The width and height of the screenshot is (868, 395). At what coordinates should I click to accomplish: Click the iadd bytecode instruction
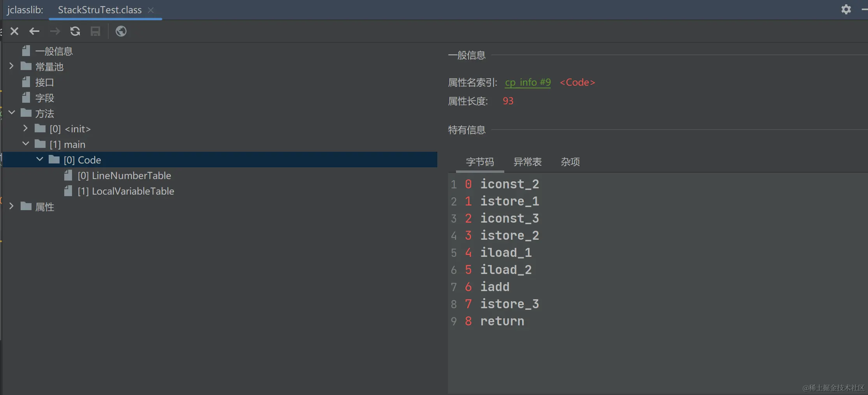[495, 287]
